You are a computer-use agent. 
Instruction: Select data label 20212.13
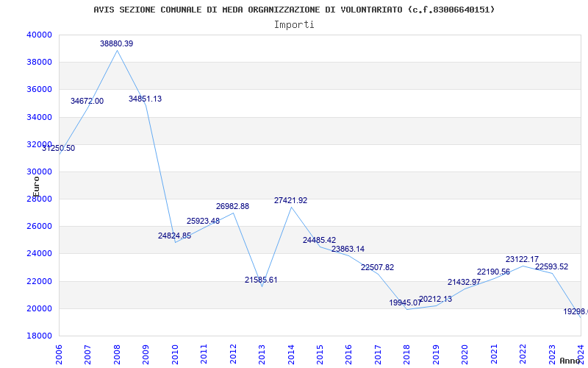(435, 300)
